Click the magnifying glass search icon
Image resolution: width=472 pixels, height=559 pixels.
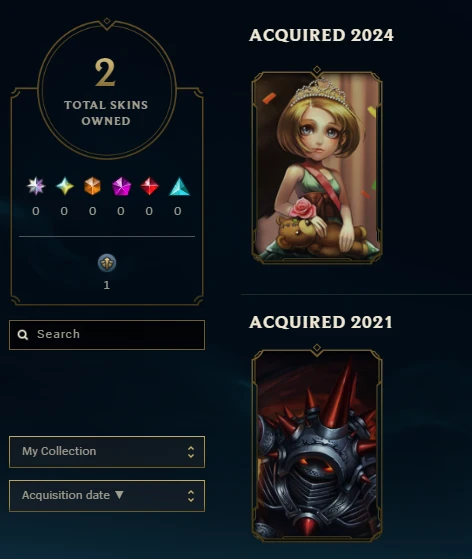tap(23, 334)
